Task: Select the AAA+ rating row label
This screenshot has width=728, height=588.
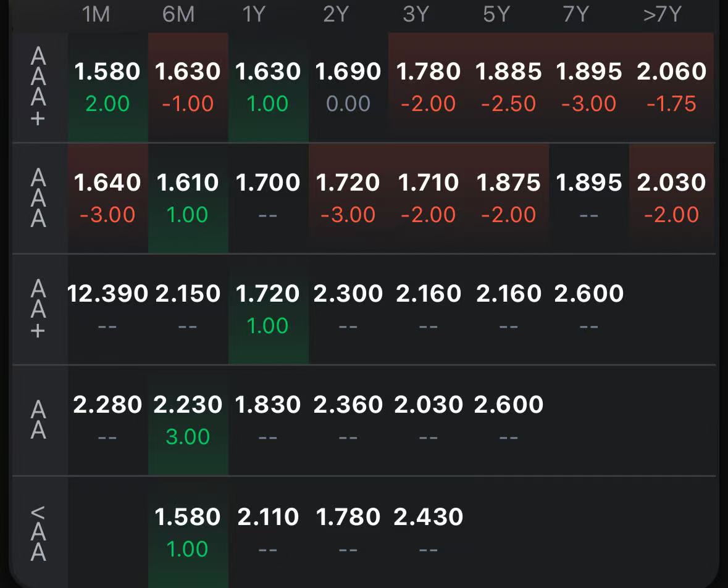Action: (38, 87)
